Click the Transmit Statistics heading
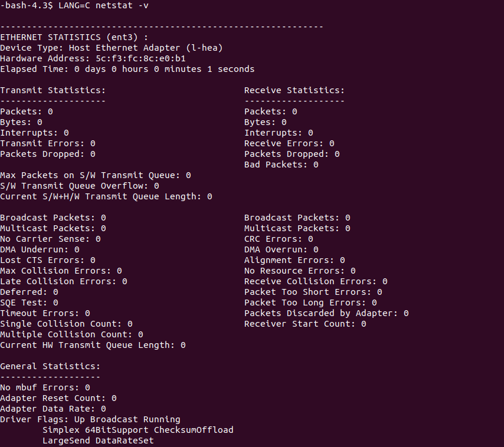The height and width of the screenshot is (447, 504). tap(53, 90)
